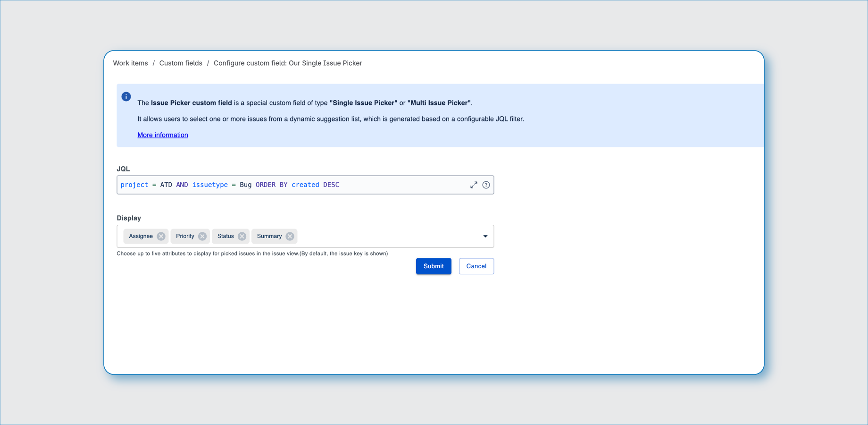This screenshot has width=868, height=425.
Task: Click the blue info icon in banner
Action: (x=126, y=97)
